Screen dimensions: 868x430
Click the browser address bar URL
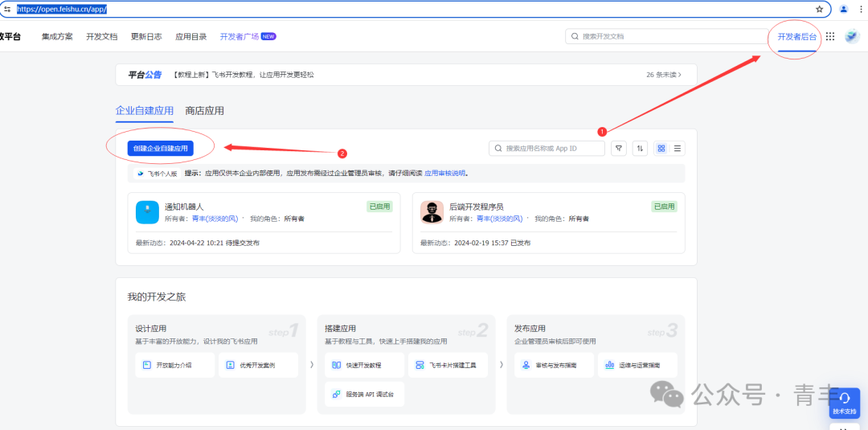(61, 9)
